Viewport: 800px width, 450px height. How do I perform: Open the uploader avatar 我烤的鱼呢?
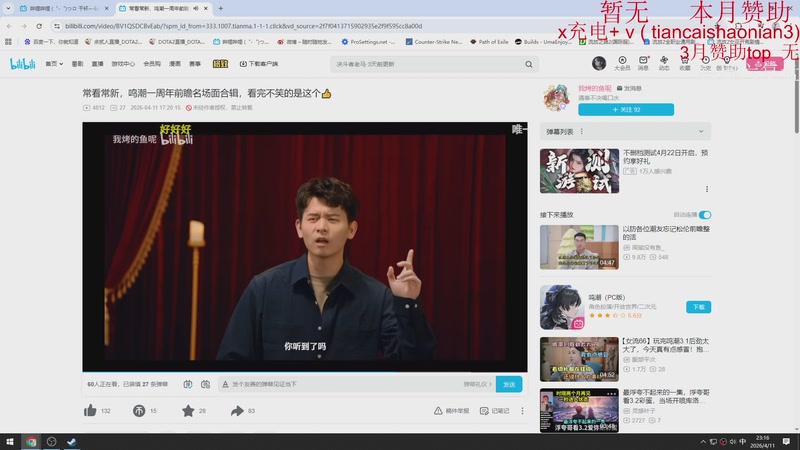pyautogui.click(x=557, y=98)
